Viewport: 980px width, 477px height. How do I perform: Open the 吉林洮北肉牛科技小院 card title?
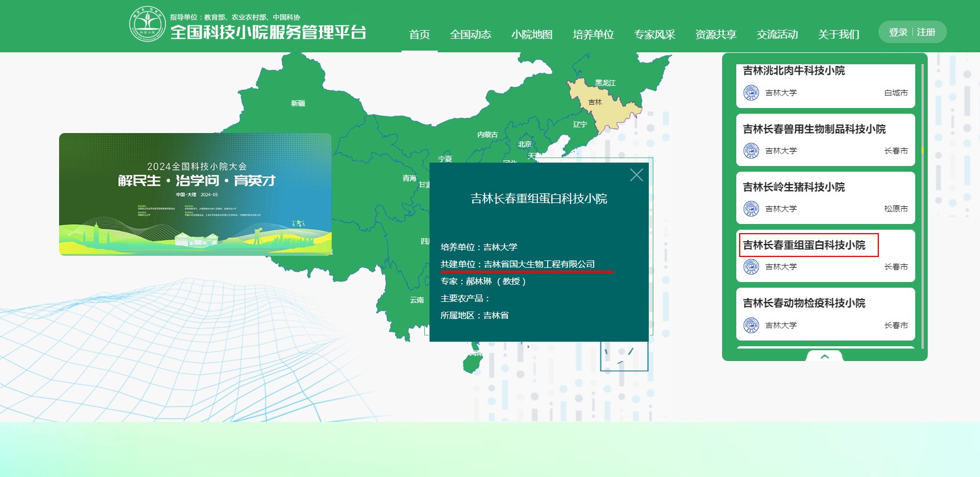[794, 70]
